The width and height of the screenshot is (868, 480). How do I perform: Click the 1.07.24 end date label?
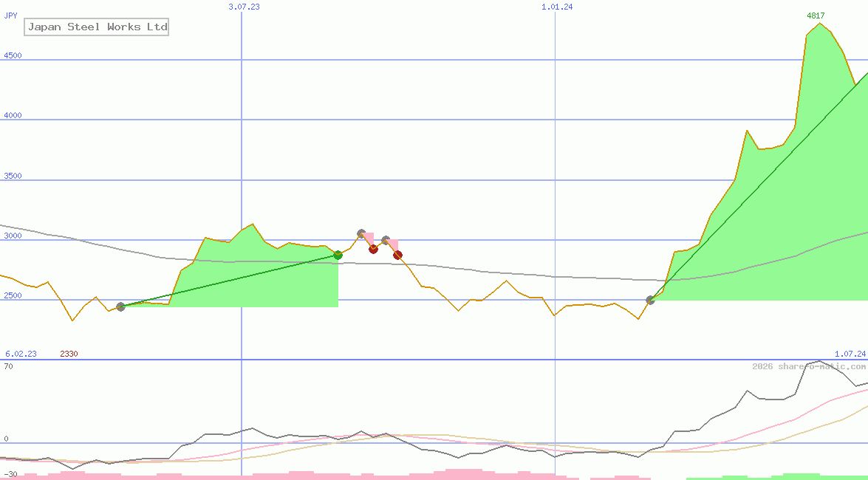850,354
